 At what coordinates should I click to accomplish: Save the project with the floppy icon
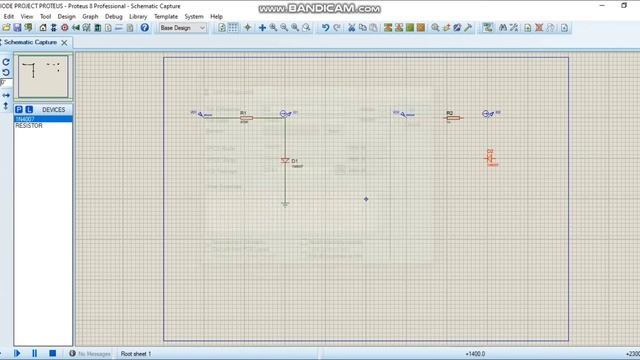(x=17, y=28)
